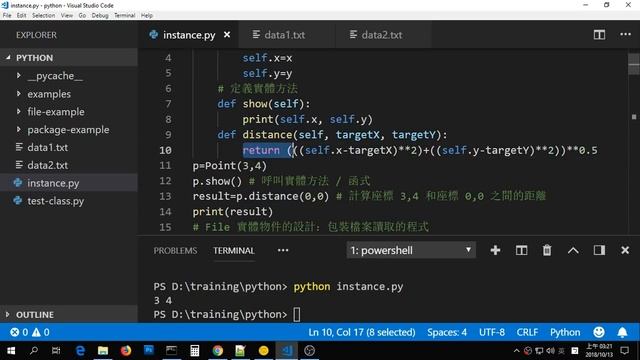Close the terminal panel

(x=625, y=250)
